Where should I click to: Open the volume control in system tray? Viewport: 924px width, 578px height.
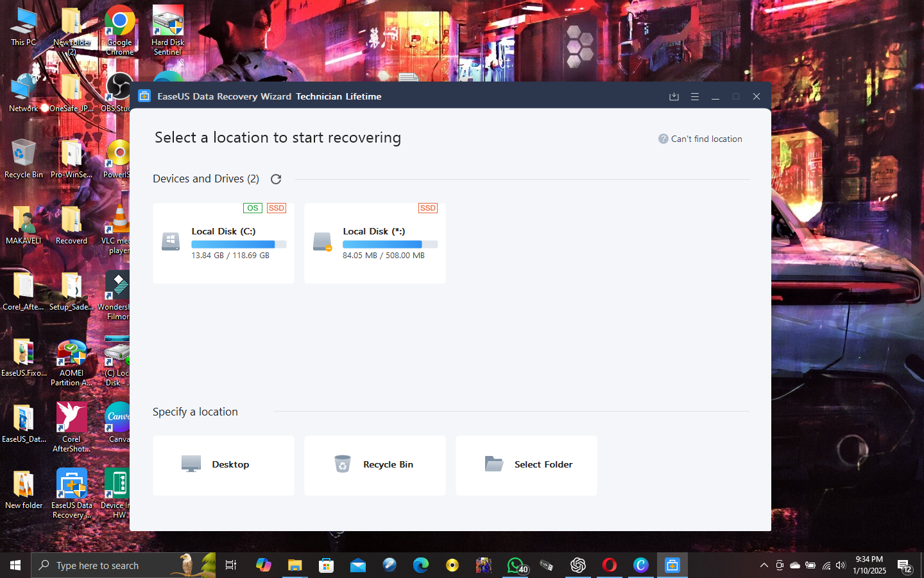(x=841, y=565)
